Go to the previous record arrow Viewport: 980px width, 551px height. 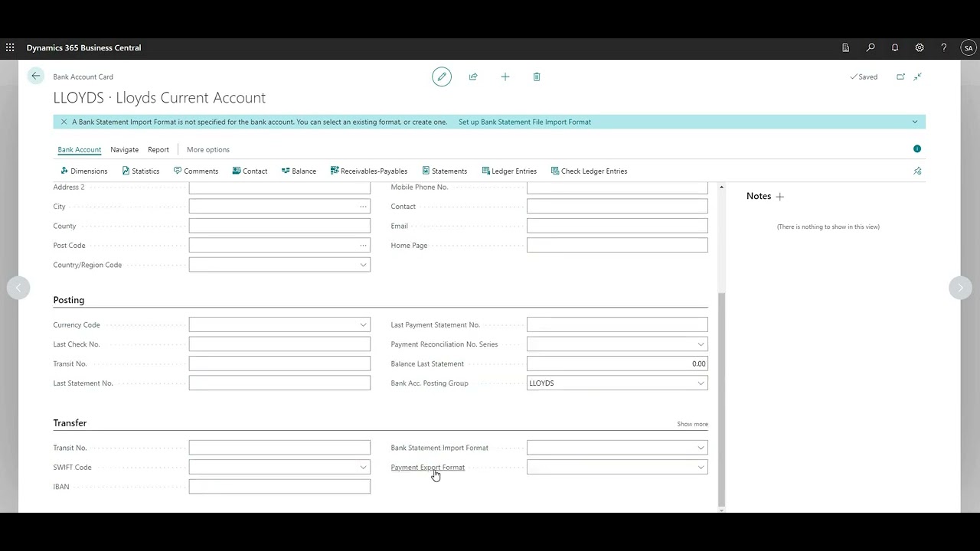pyautogui.click(x=18, y=288)
